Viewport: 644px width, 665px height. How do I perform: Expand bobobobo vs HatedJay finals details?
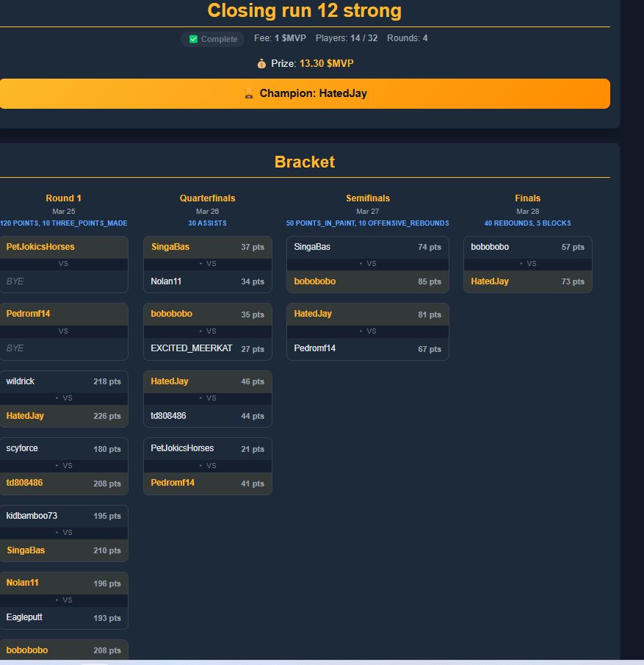tap(528, 264)
